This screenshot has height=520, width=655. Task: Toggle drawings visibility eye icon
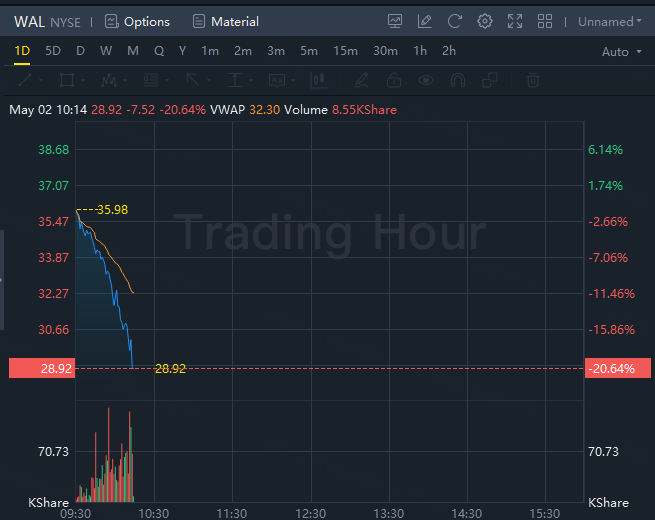[426, 80]
